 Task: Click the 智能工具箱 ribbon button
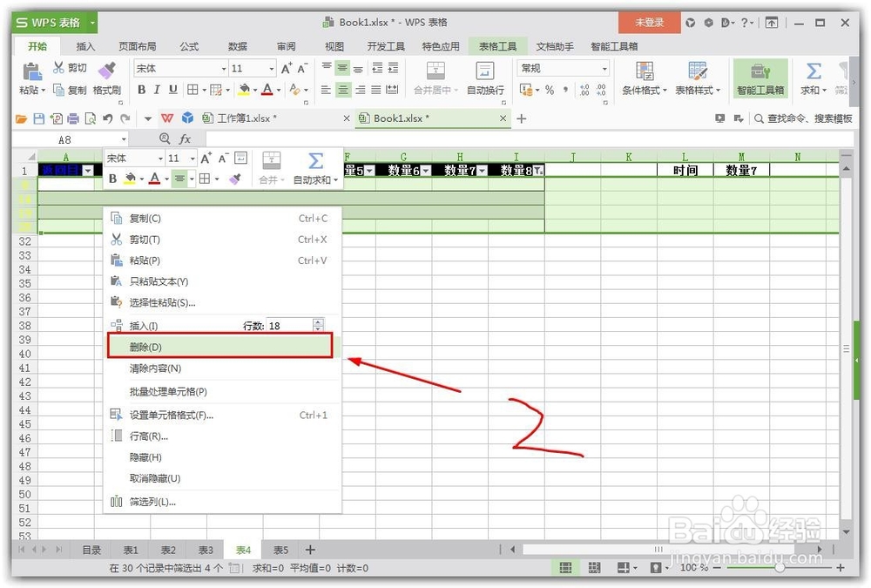point(760,78)
